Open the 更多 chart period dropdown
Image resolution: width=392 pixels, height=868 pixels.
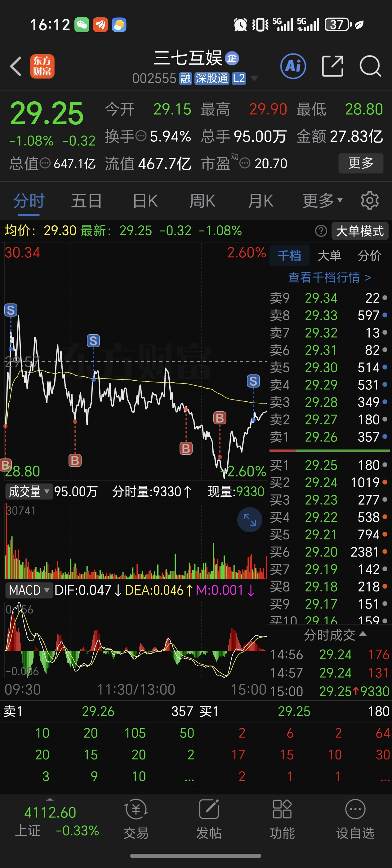point(323,201)
